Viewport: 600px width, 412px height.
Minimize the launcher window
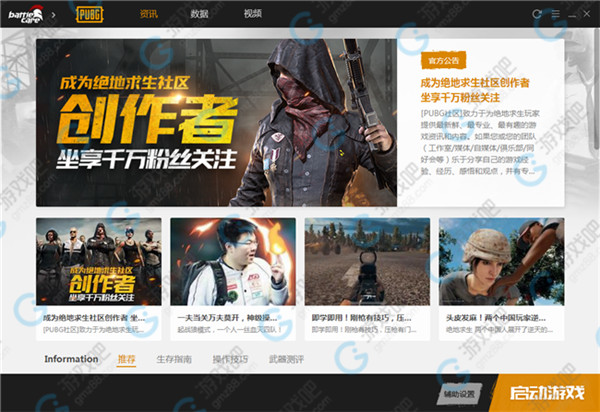point(572,15)
